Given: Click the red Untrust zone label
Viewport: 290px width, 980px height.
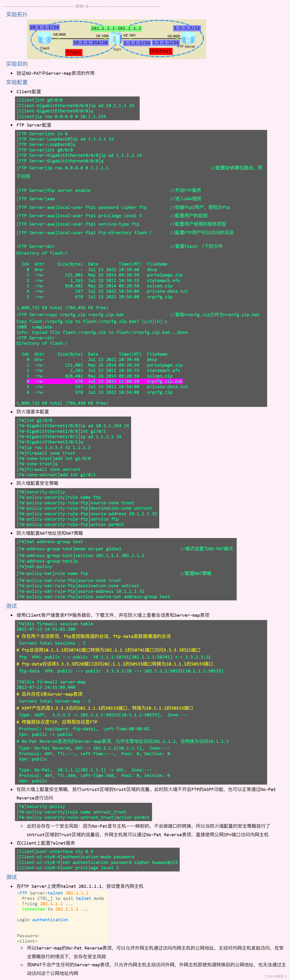Looking at the screenshot, I should [x=160, y=51].
